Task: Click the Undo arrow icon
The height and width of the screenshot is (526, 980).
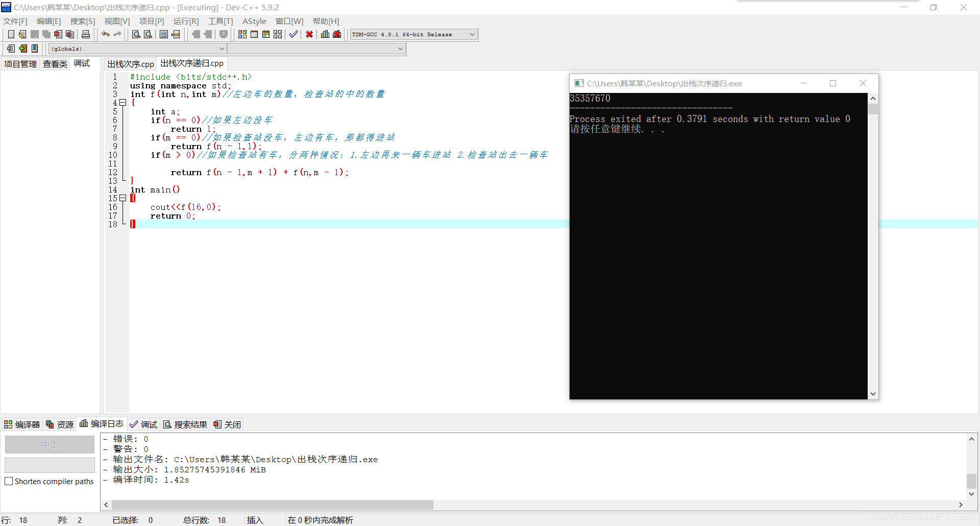Action: click(106, 34)
